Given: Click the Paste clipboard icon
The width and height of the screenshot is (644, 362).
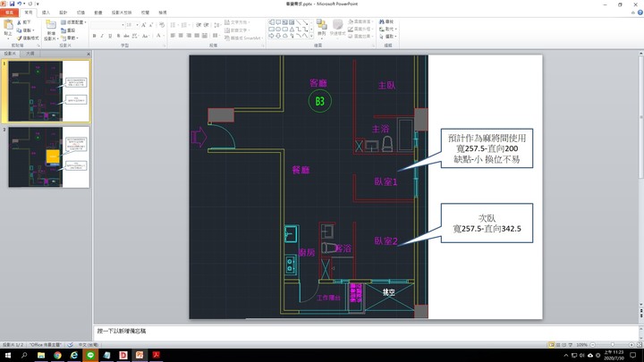Looking at the screenshot, I should pyautogui.click(x=8, y=27).
